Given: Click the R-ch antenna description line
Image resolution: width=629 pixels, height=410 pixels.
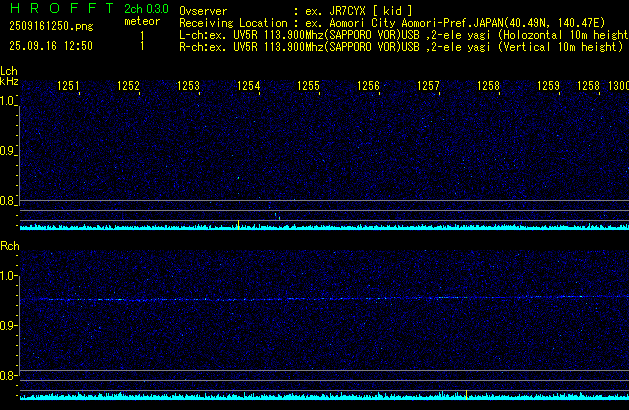Looking at the screenshot, I should (x=401, y=47).
